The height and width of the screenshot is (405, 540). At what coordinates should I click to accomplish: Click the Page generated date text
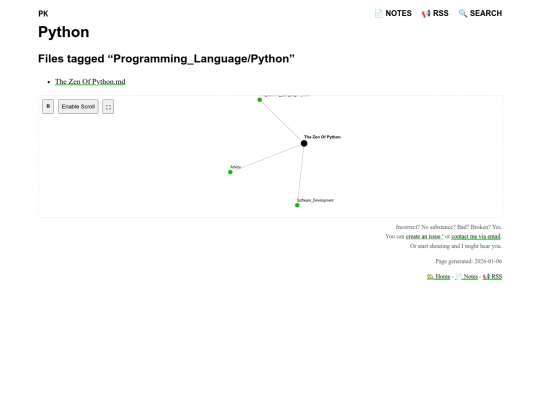[x=468, y=261]
